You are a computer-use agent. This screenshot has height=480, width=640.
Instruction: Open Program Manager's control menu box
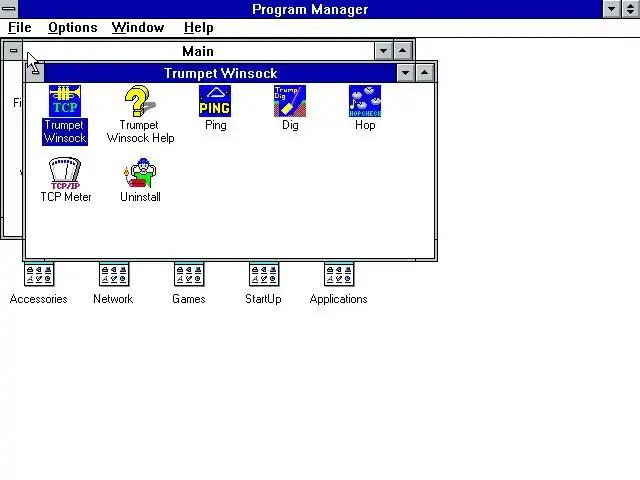(x=9, y=9)
